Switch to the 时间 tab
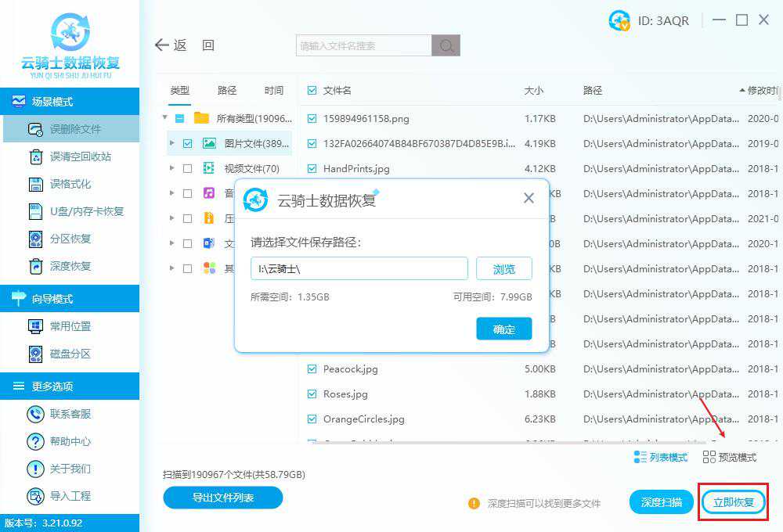 274,90
